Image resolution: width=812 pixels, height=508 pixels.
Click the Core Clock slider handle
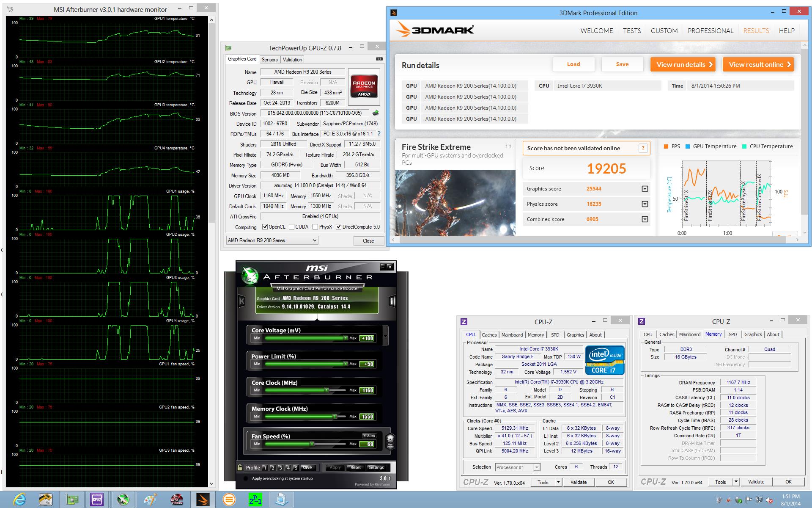pyautogui.click(x=326, y=390)
